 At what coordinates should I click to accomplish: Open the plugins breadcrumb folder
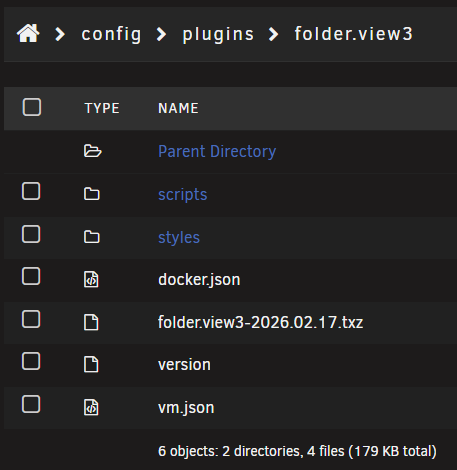218,34
